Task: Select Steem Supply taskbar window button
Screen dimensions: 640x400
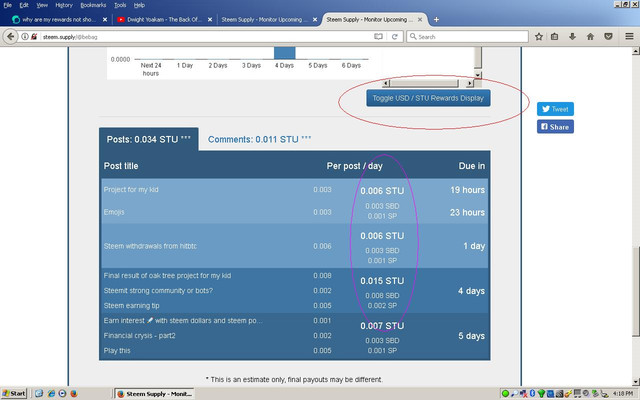Action: tap(154, 393)
